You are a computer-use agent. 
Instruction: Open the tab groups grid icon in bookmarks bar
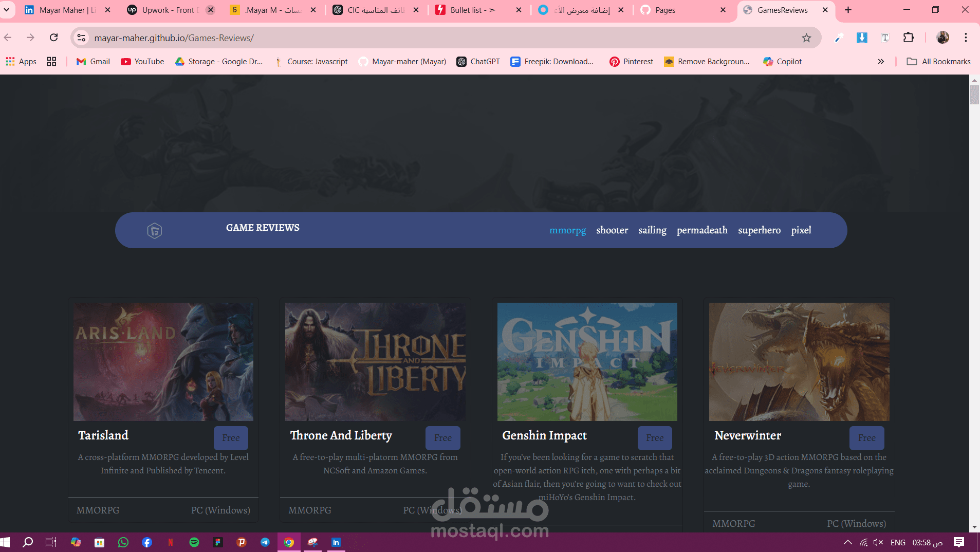click(x=51, y=62)
